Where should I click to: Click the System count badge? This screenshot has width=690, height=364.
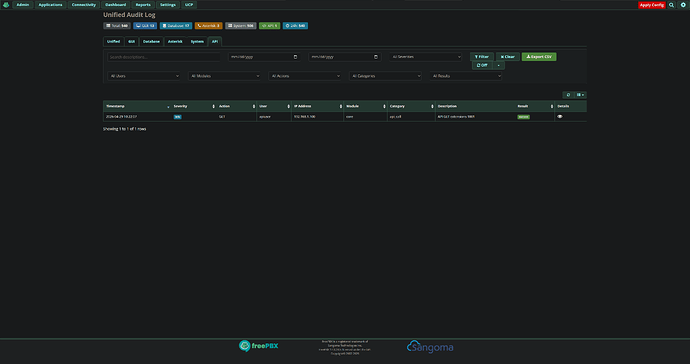(x=241, y=26)
